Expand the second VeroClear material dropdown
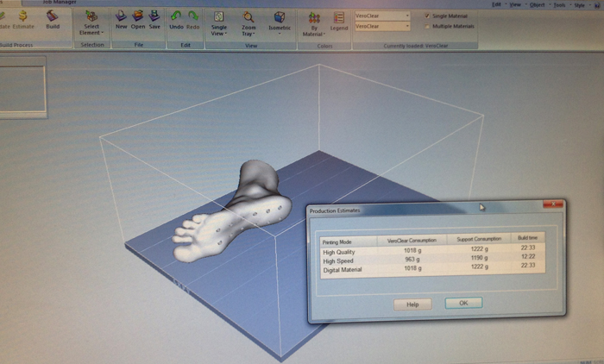 pyautogui.click(x=407, y=26)
